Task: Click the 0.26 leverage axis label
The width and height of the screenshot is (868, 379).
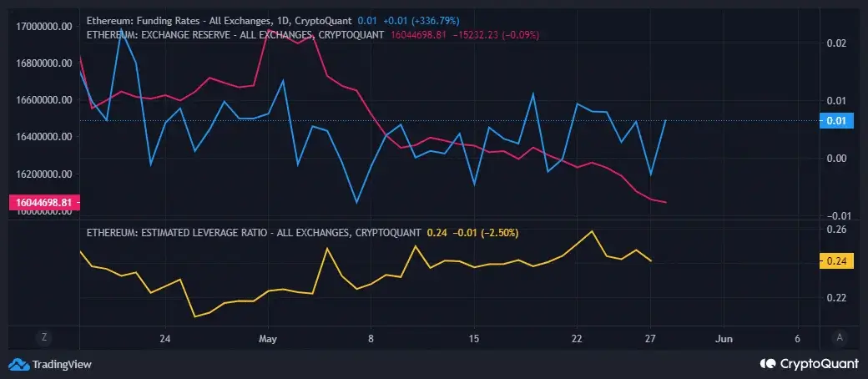Action: click(x=836, y=229)
